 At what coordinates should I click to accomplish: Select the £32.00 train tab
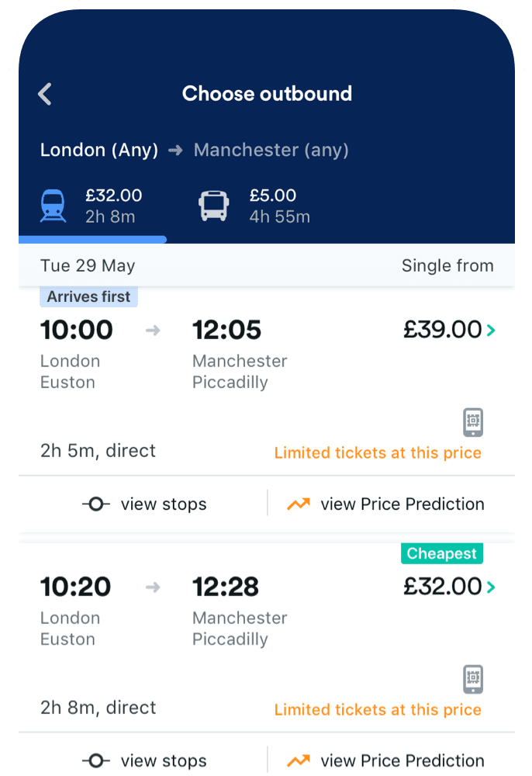(92, 203)
